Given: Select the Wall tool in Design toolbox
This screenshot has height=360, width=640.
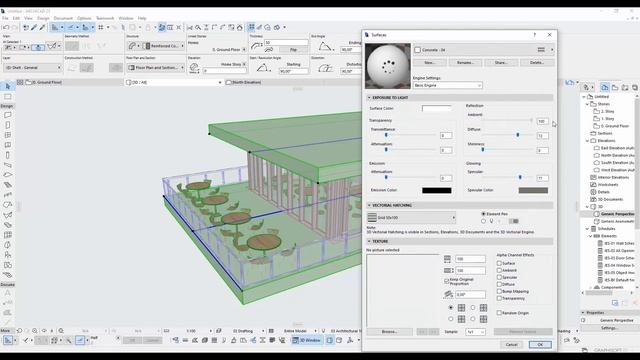Looking at the screenshot, I should pyautogui.click(x=7, y=115).
